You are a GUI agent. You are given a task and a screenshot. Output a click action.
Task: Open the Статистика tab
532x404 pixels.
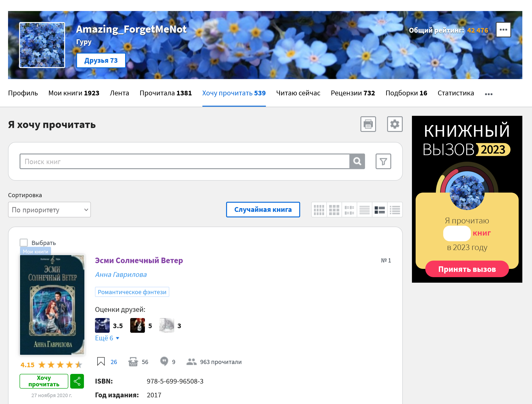[x=456, y=93]
